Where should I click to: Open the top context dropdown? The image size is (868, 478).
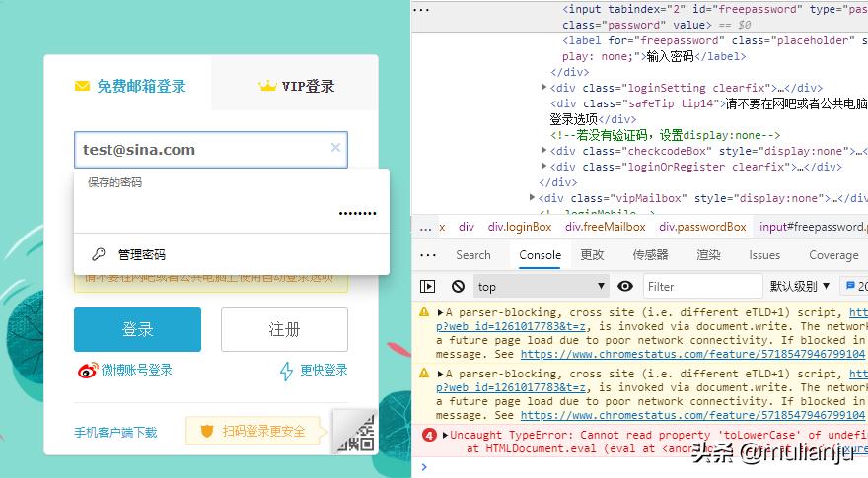541,286
